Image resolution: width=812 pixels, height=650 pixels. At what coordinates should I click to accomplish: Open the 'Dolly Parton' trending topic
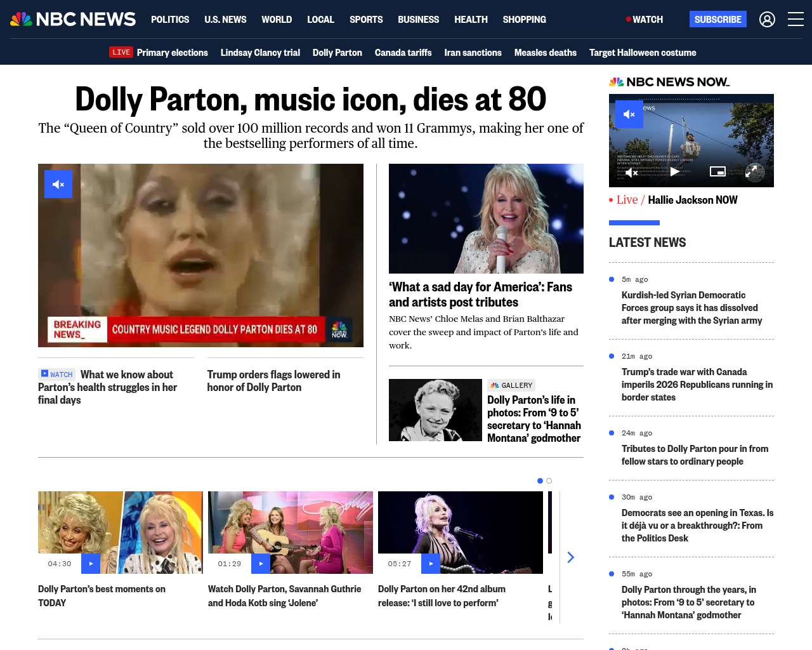(x=337, y=53)
